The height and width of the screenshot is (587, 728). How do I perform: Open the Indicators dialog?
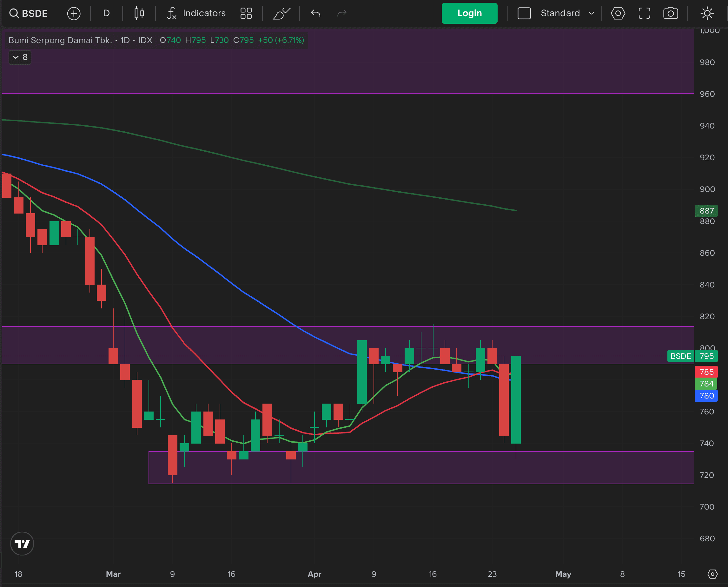196,13
